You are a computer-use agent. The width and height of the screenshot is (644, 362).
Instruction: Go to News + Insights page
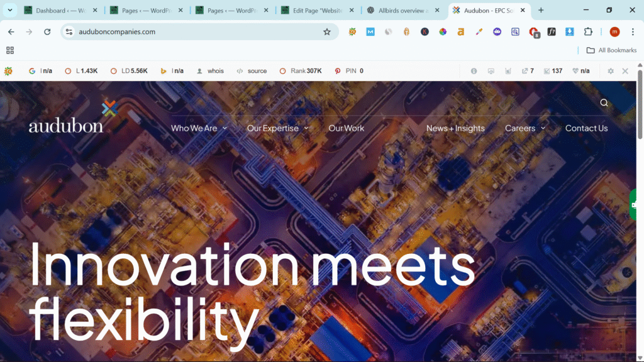[x=455, y=128]
